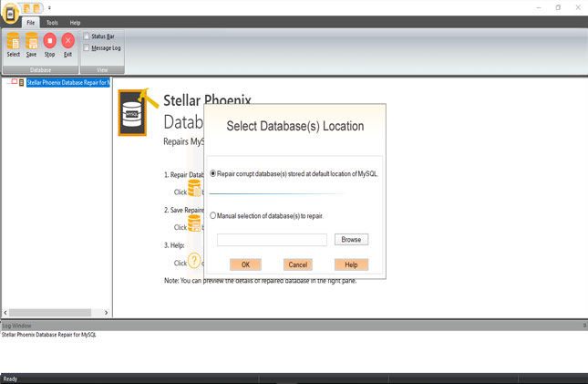588x384 pixels.
Task: Choose Repair corrupt database at default location
Action: click(213, 174)
